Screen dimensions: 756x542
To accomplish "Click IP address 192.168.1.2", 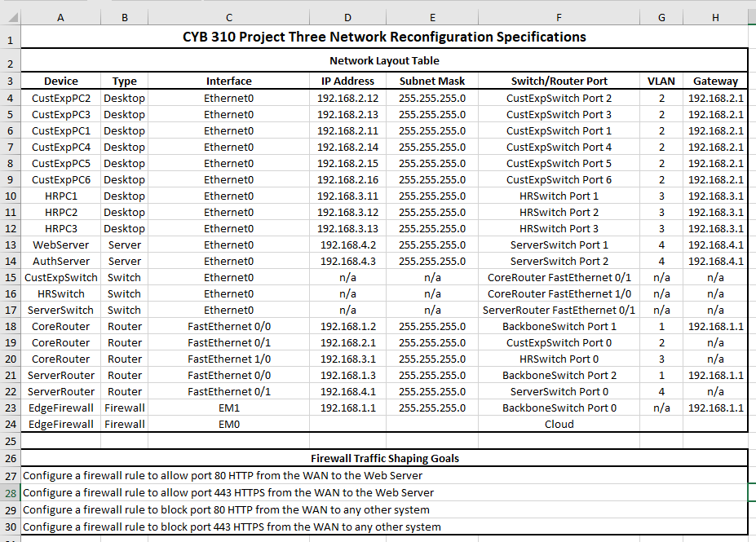I will point(347,327).
